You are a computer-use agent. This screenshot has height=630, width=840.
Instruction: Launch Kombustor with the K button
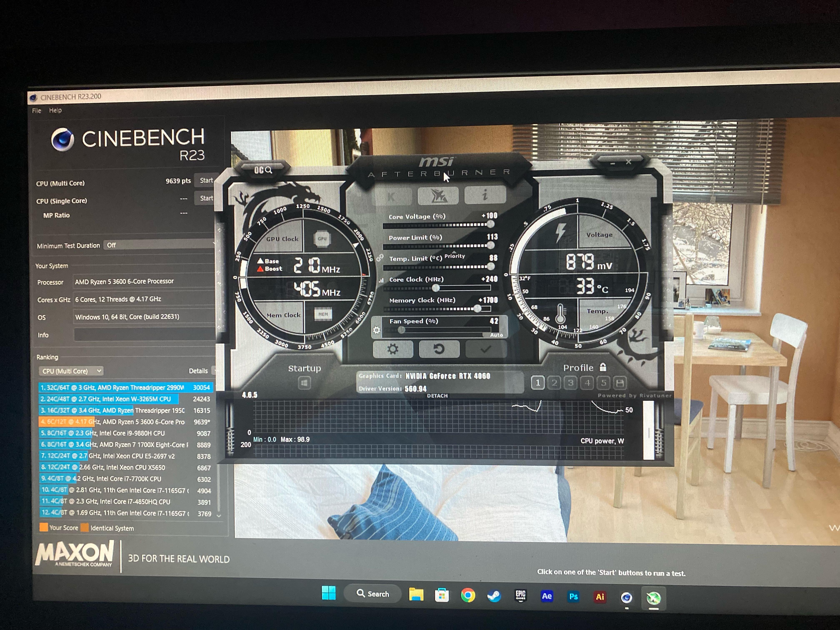392,196
